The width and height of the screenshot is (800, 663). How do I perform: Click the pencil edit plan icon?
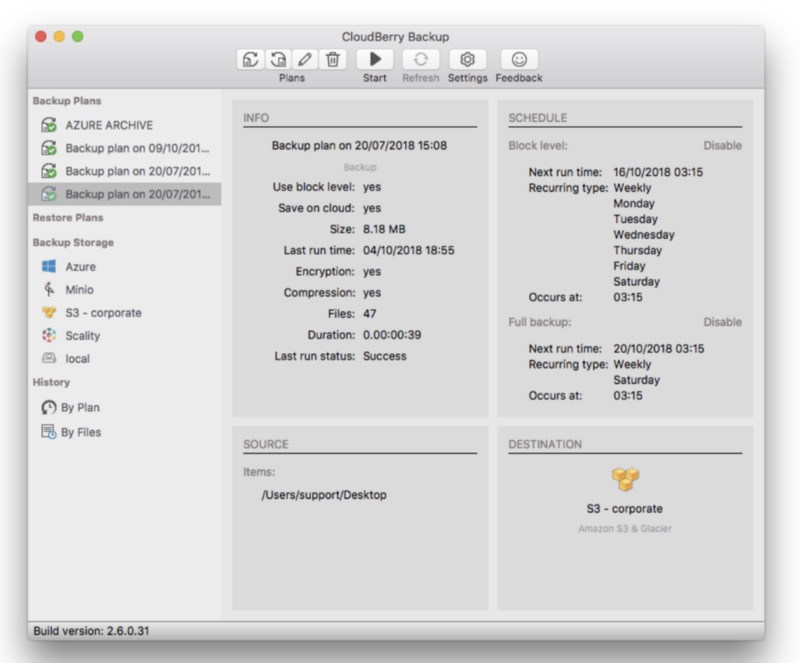click(x=305, y=60)
